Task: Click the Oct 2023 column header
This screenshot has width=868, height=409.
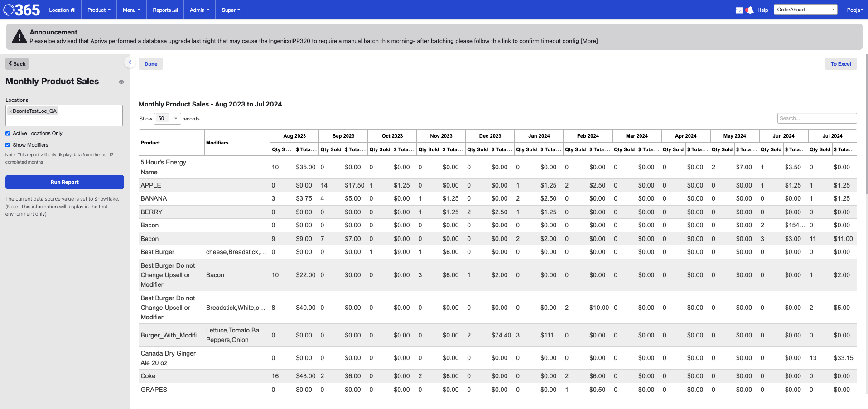Action: point(392,136)
